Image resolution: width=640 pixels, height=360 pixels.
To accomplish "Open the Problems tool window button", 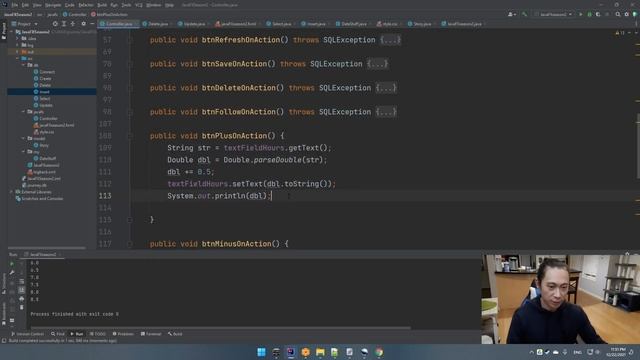I will click(x=123, y=334).
